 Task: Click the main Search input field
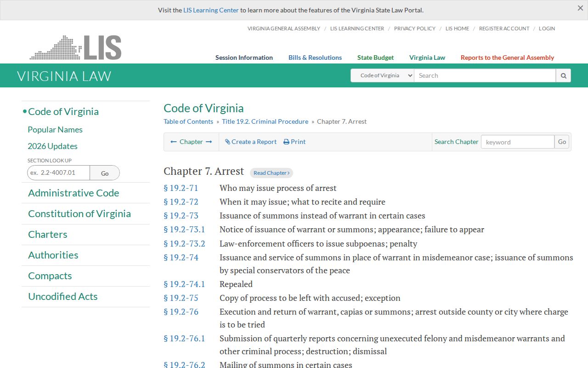pyautogui.click(x=485, y=75)
